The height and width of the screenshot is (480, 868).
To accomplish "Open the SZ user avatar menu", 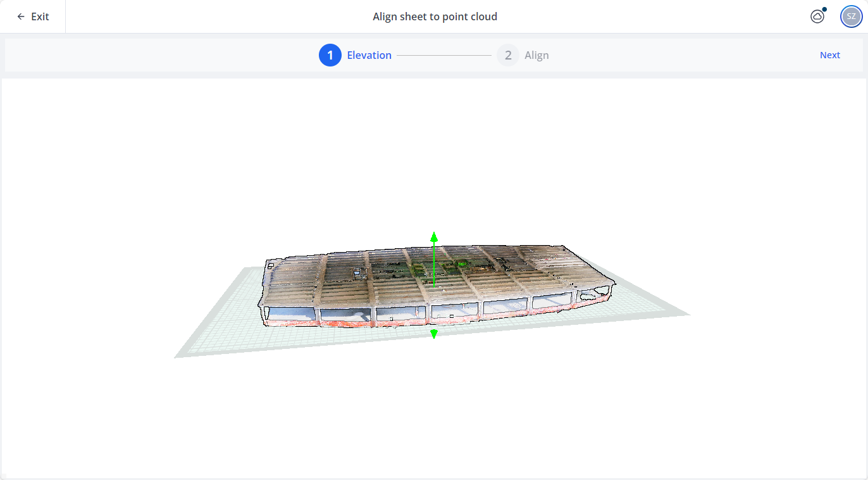I will click(x=851, y=16).
